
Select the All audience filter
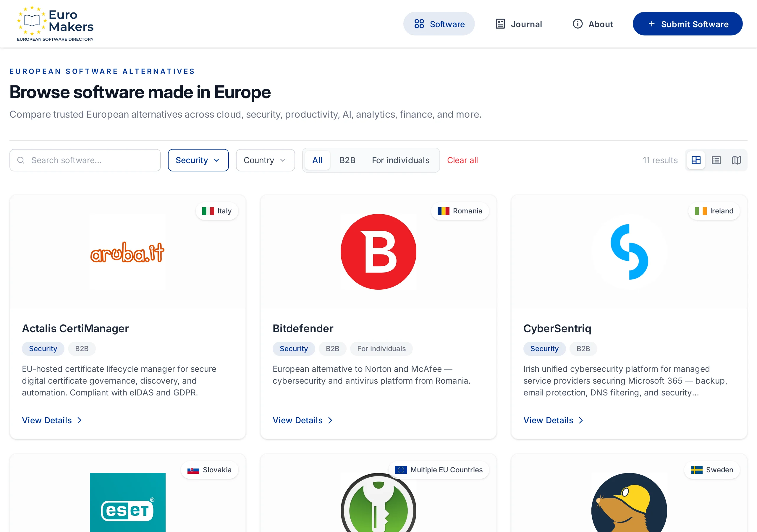tap(317, 160)
